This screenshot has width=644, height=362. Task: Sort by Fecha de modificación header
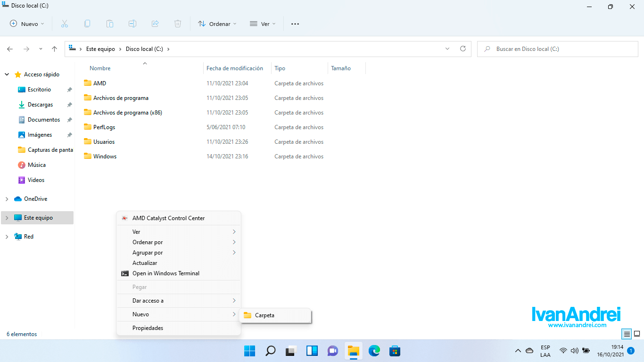pos(235,68)
